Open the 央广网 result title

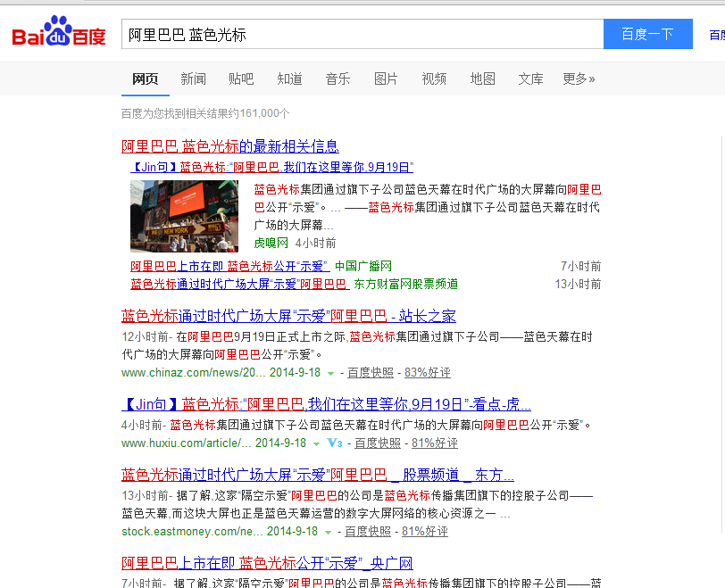267,563
